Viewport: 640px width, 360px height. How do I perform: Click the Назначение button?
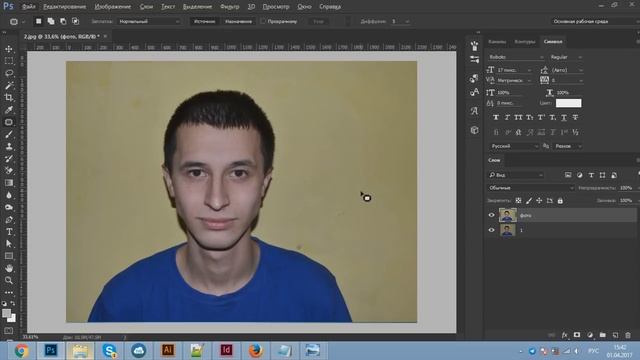238,21
